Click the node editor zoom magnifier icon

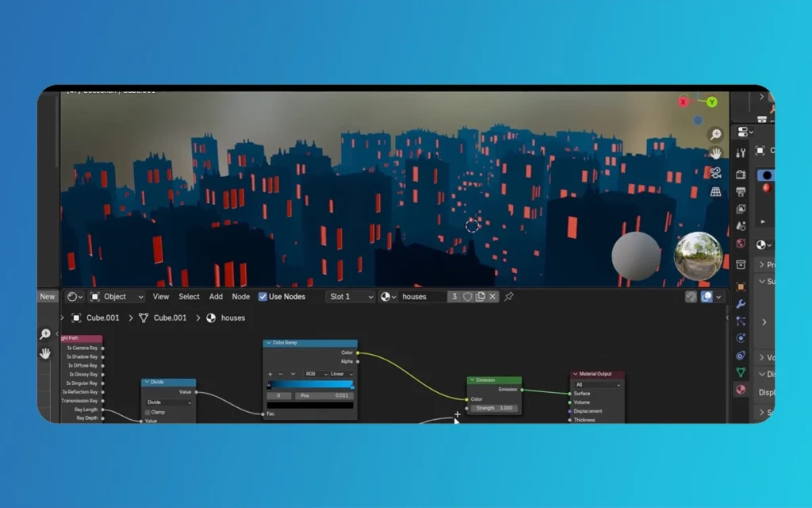click(x=45, y=334)
